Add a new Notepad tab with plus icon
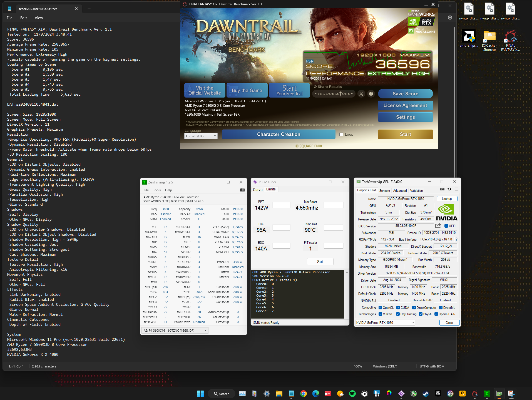 pyautogui.click(x=89, y=9)
